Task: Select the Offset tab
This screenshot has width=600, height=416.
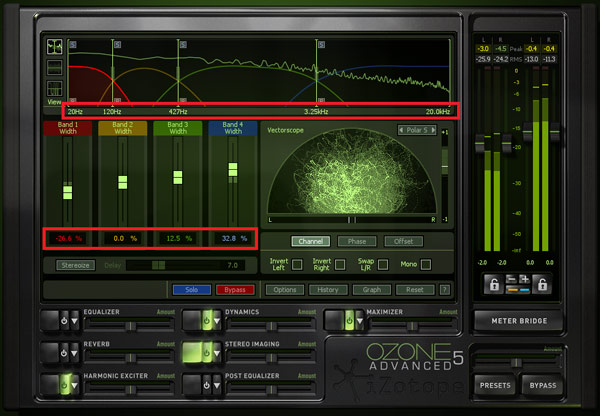Action: point(403,241)
